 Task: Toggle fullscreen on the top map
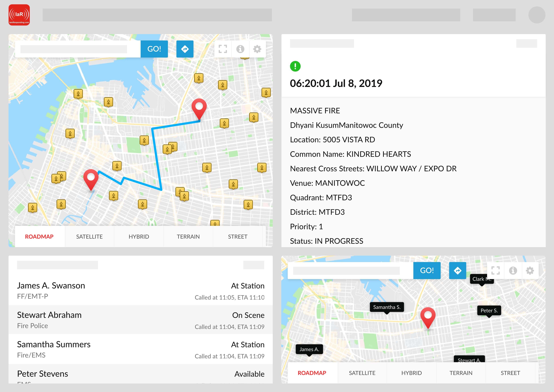click(x=223, y=49)
